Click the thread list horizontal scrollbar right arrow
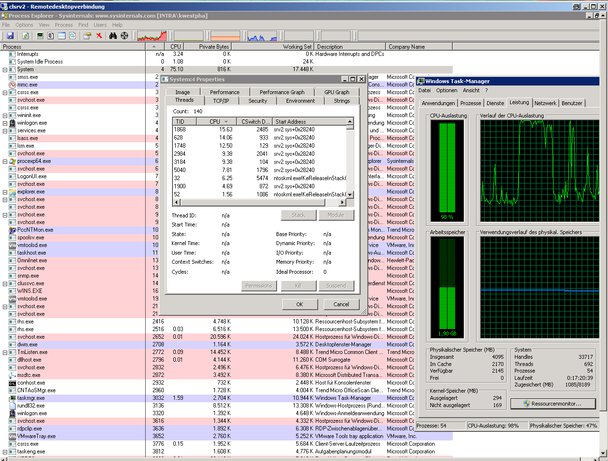Screen dimensions: 608x461 [x=342, y=202]
